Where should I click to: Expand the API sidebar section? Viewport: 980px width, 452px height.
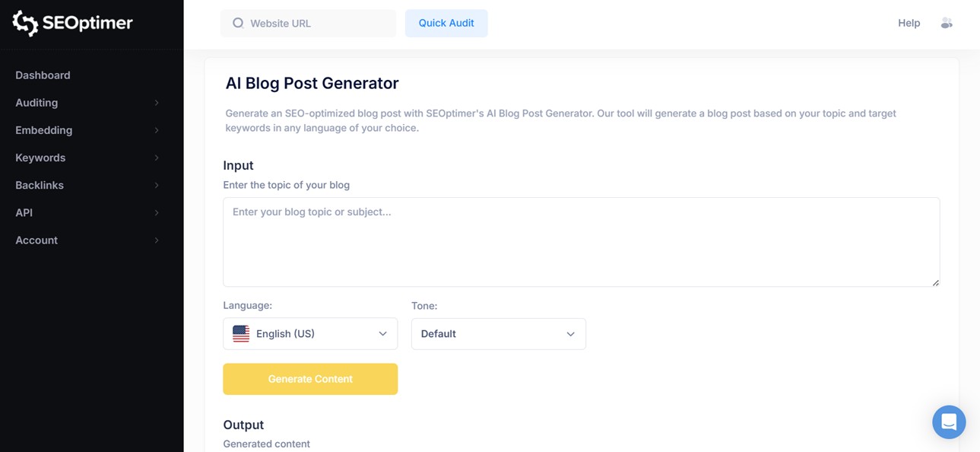point(24,212)
